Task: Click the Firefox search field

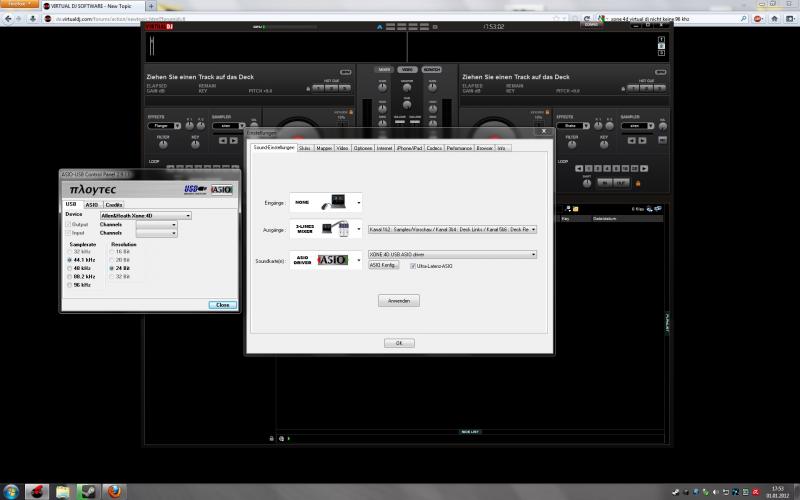Action: point(673,19)
